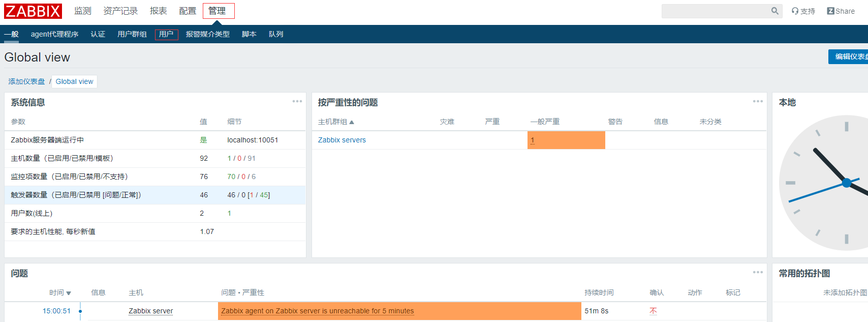Open 问题 widget three-dot menu

coord(758,272)
